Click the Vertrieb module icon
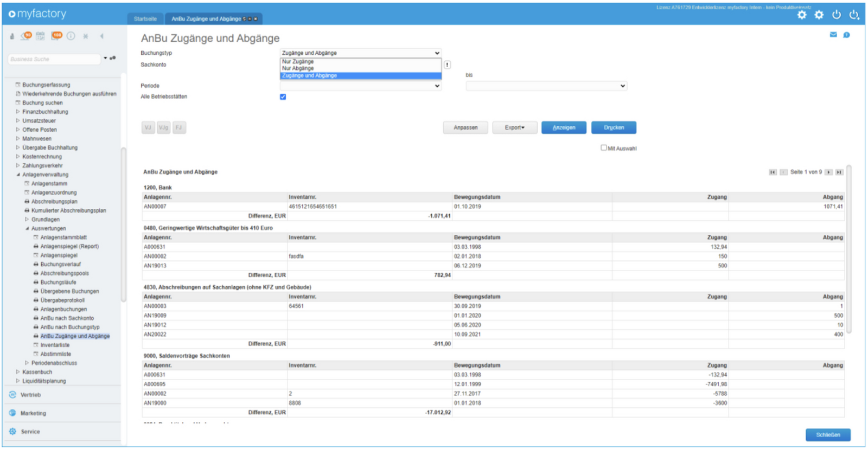 tap(12, 395)
